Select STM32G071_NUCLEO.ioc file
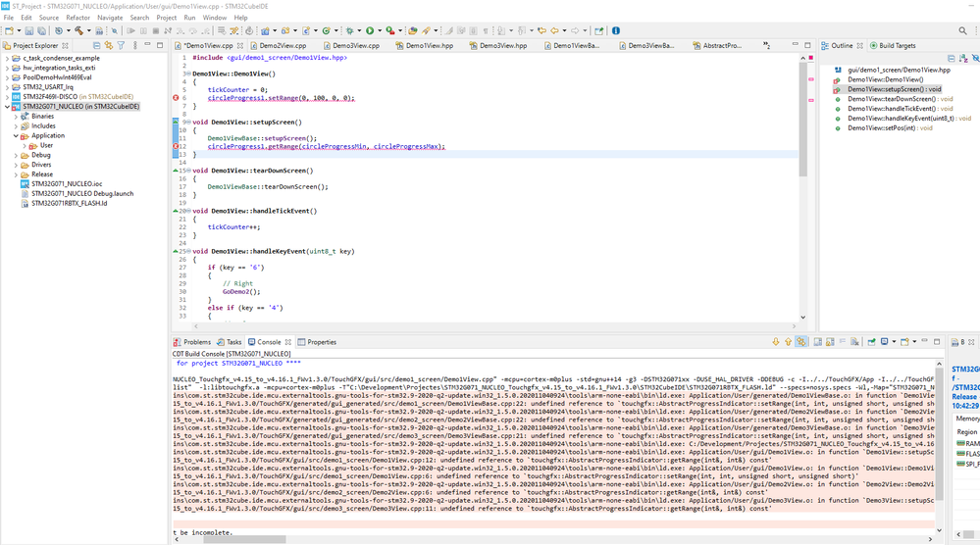The image size is (980, 545). (x=67, y=184)
